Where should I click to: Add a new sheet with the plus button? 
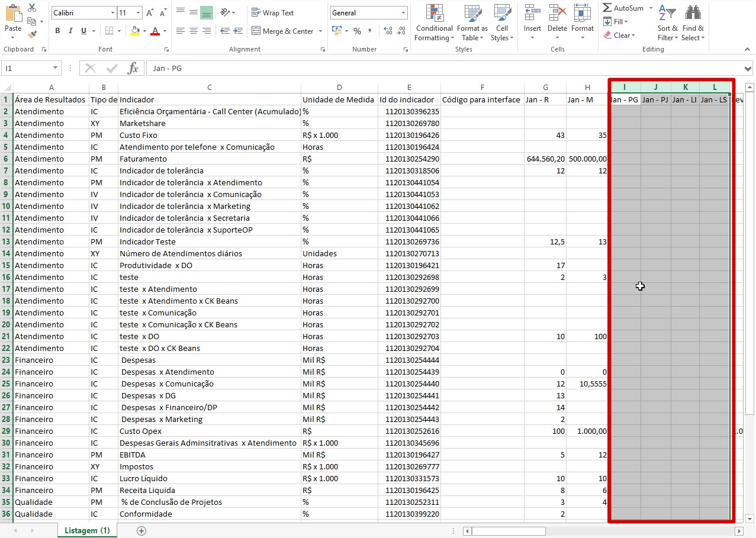coord(141,530)
